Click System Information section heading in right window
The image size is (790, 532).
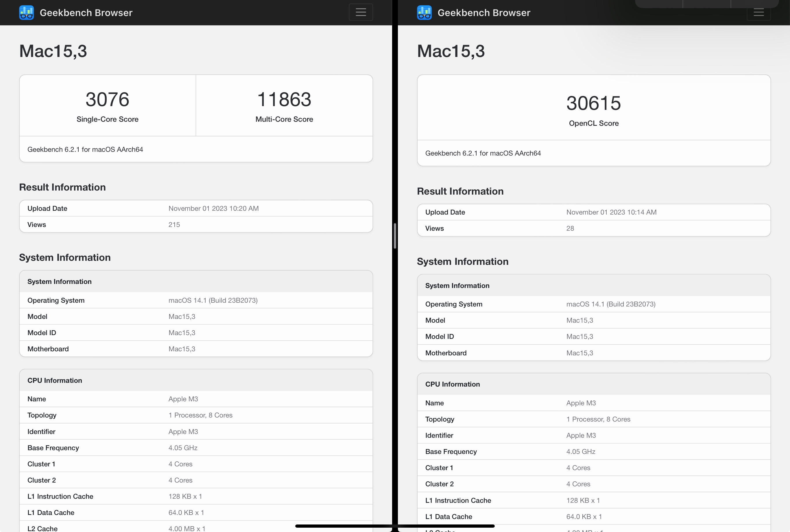click(463, 261)
